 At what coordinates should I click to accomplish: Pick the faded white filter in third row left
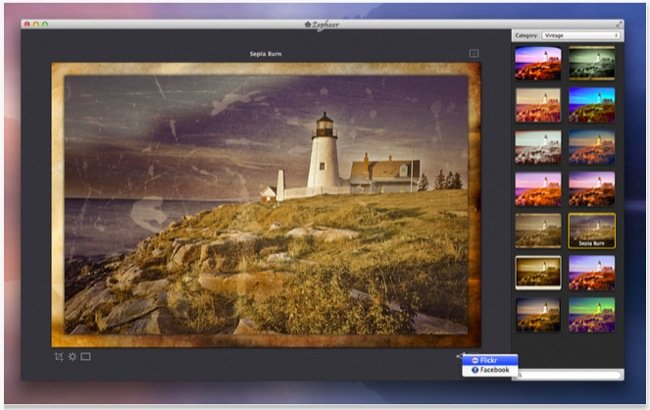[538, 146]
